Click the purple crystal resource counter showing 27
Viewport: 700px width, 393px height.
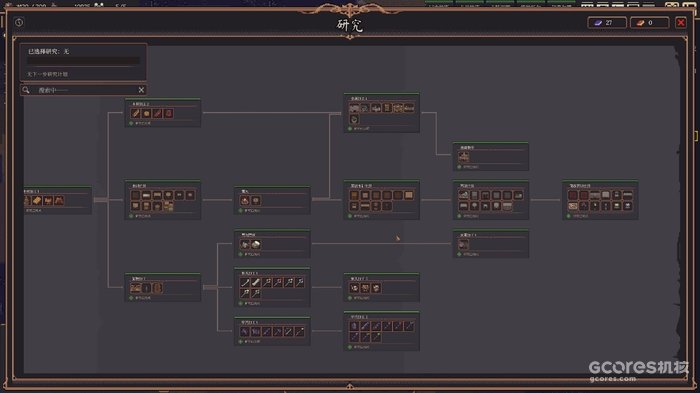click(607, 22)
